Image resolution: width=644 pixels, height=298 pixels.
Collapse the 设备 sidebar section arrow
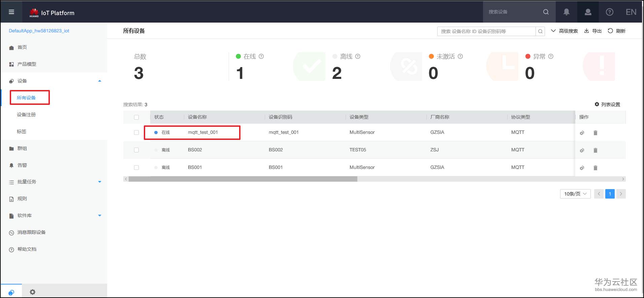click(x=100, y=81)
